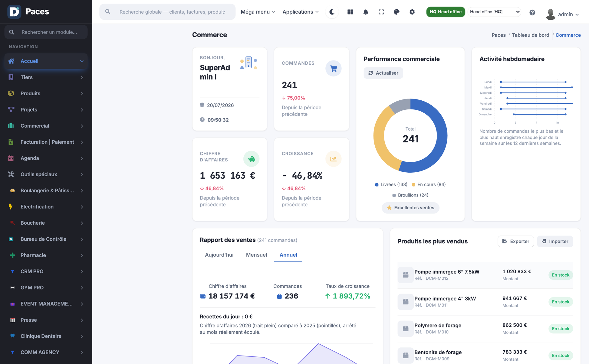Open the Applications dropdown

301,12
